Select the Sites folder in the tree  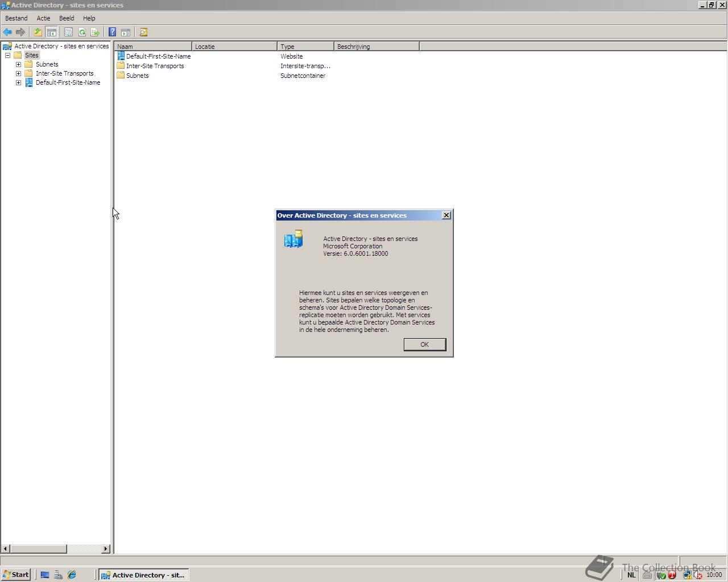(x=31, y=55)
